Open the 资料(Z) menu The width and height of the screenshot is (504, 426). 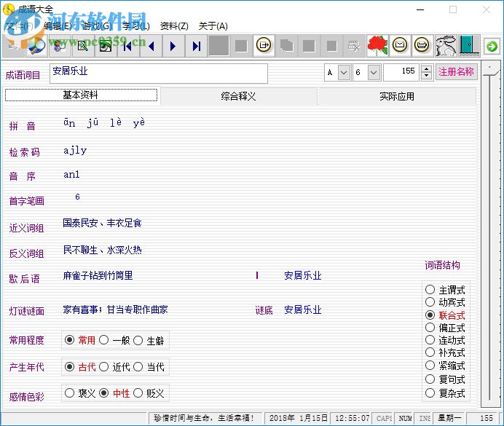173,26
